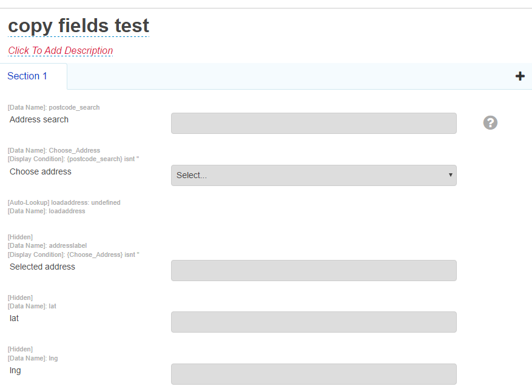Image resolution: width=532 pixels, height=392 pixels.
Task: Edit the form title 'copy fields test'
Action: [x=78, y=25]
